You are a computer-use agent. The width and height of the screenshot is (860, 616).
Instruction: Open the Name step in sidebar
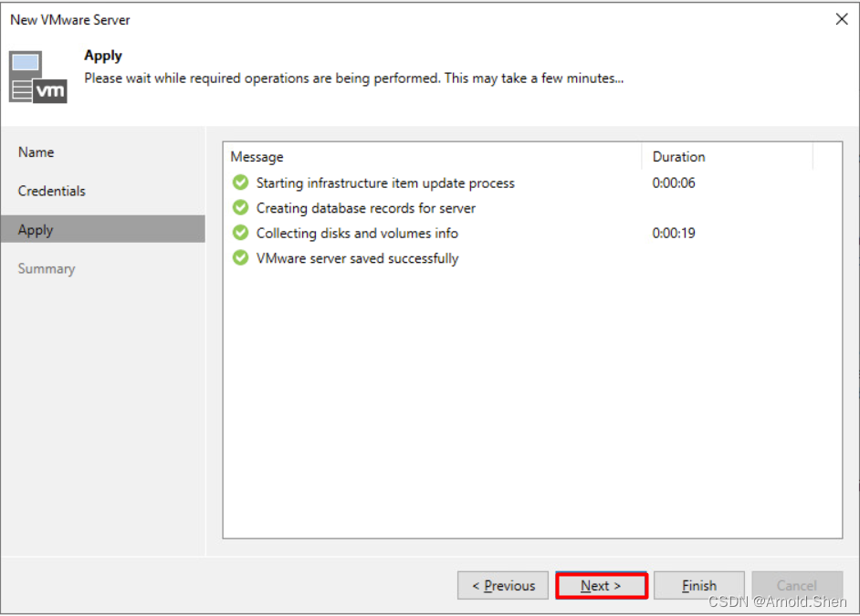[x=37, y=151]
